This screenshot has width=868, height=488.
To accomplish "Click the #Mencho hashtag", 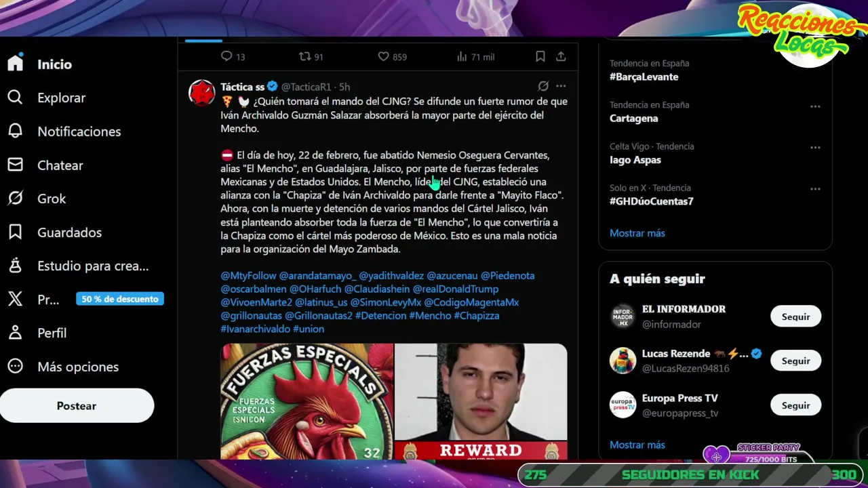I will pyautogui.click(x=430, y=316).
